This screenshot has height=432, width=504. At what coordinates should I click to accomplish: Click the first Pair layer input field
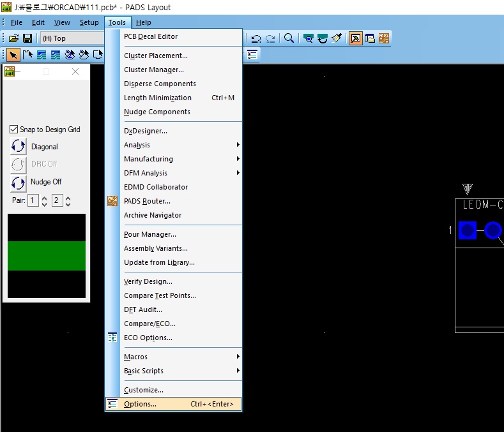[x=33, y=200]
